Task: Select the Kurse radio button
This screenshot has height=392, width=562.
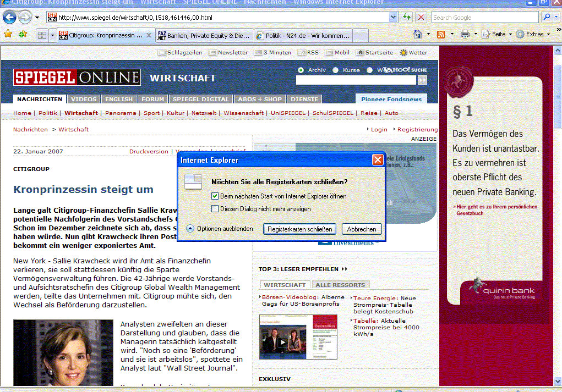Action: point(335,70)
